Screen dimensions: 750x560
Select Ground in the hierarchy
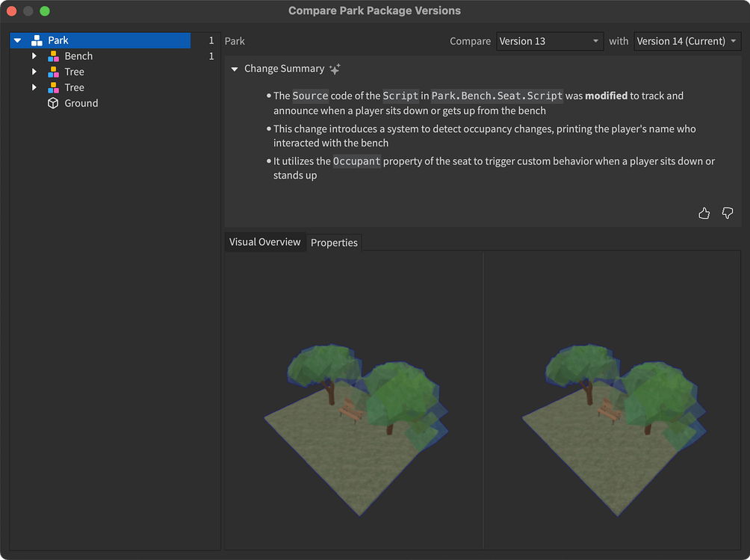[81, 103]
